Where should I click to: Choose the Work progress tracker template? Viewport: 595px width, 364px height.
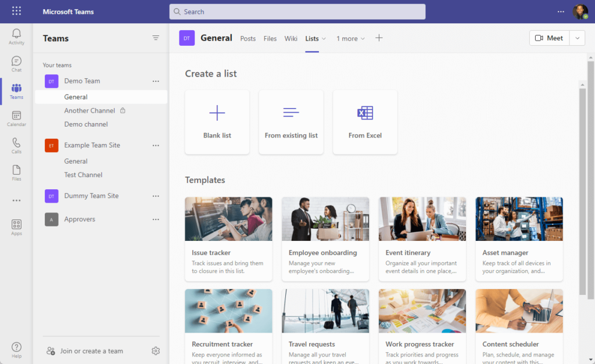422,326
